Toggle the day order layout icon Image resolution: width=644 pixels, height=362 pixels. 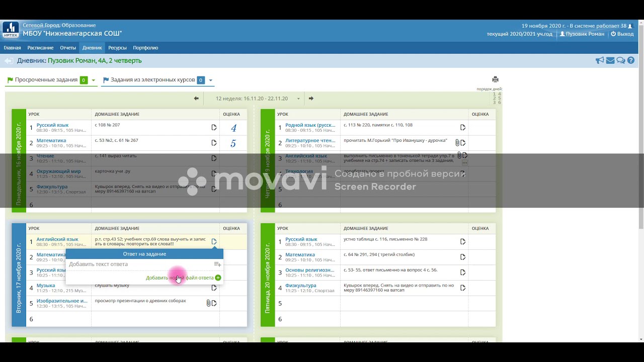(497, 98)
